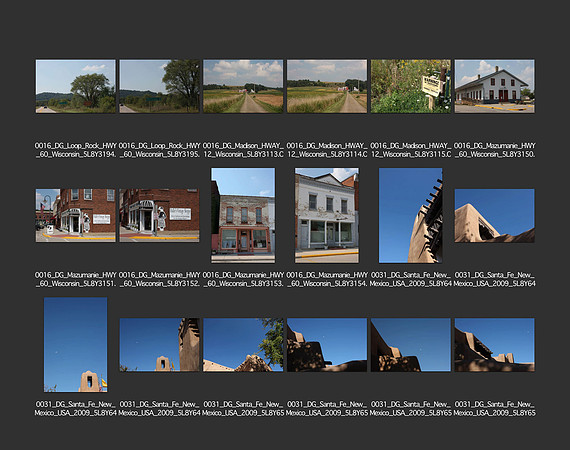Click the Mazomanie SL8Y3152 filename text
Viewport: 570px width, 450px height.
pos(159,279)
